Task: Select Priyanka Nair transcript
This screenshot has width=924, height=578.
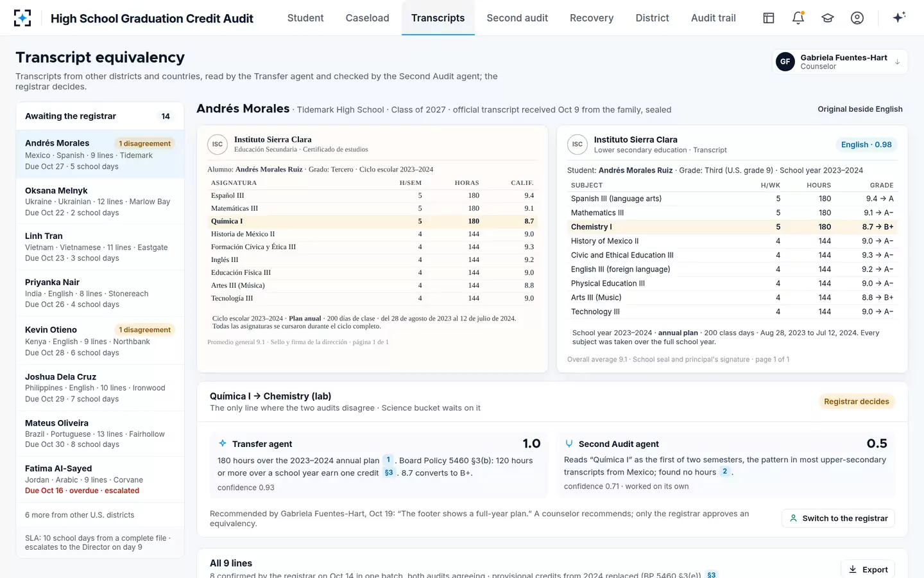Action: pyautogui.click(x=100, y=293)
